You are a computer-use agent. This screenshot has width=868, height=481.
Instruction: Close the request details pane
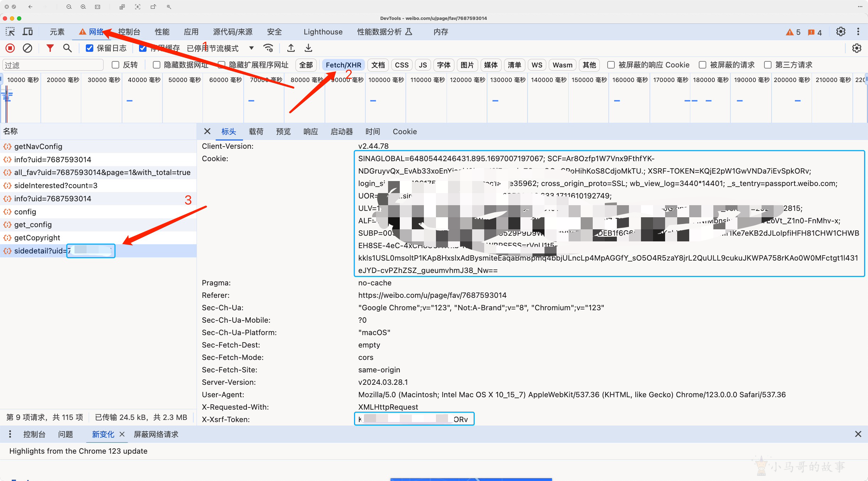[x=208, y=131]
